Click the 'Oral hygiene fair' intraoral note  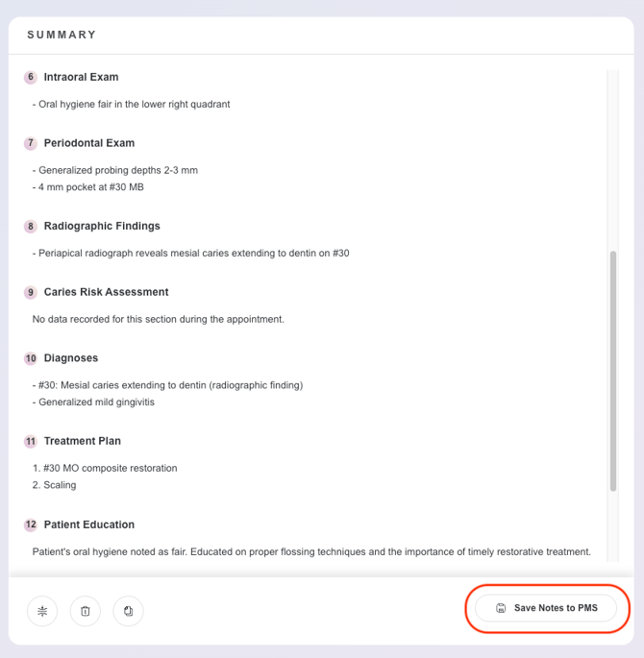tap(131, 104)
